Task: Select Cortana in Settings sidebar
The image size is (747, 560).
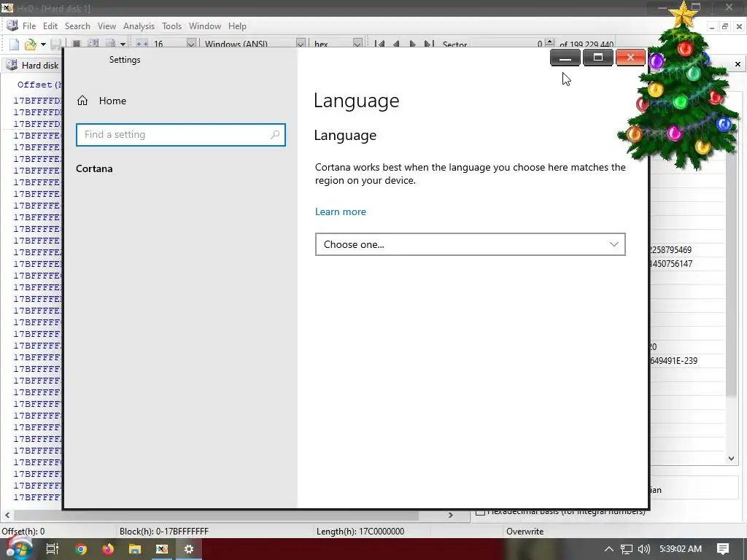Action: pyautogui.click(x=94, y=168)
